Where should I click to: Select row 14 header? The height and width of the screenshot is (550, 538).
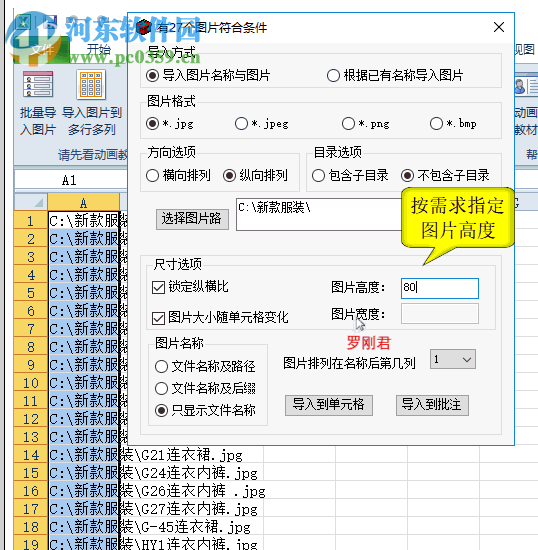[x=31, y=455]
